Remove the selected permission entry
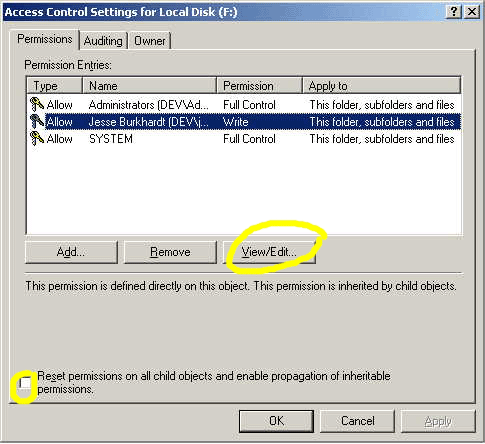Screen dimensions: 485x444 170,252
